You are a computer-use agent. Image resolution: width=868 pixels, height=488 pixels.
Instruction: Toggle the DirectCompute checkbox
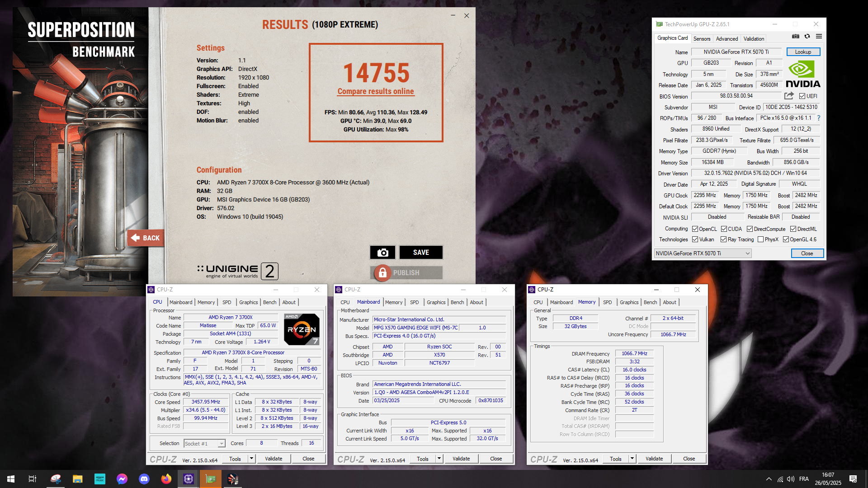coord(750,229)
